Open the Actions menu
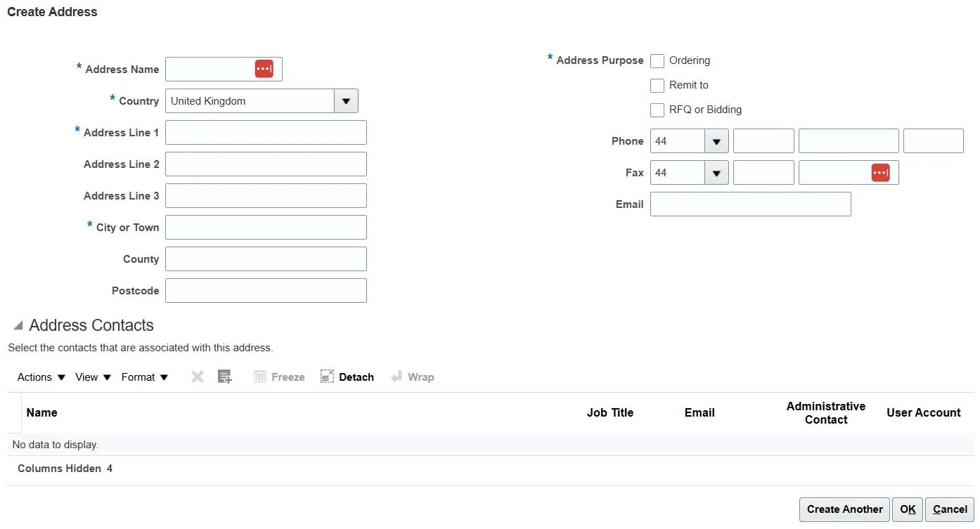This screenshot has width=980, height=529. click(x=41, y=377)
